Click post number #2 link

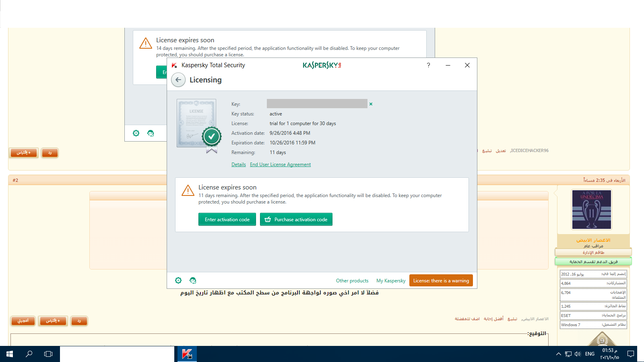[x=15, y=180]
